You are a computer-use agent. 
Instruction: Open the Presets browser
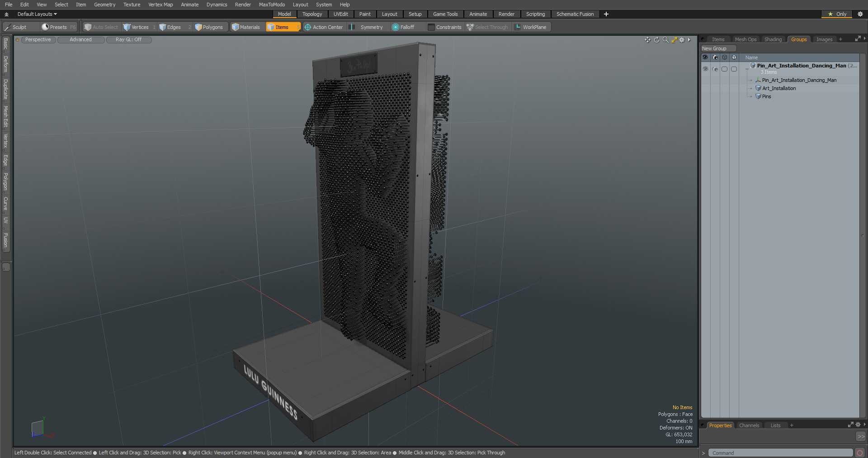[58, 27]
